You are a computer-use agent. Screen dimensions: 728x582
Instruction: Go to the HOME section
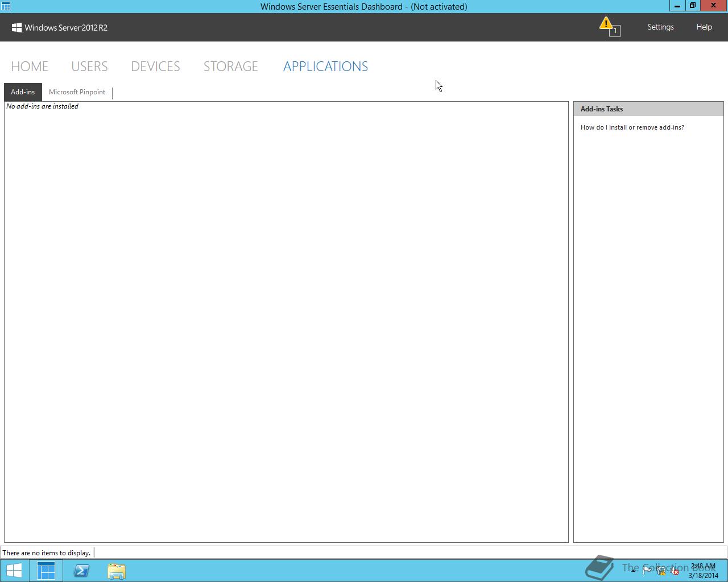pos(30,66)
